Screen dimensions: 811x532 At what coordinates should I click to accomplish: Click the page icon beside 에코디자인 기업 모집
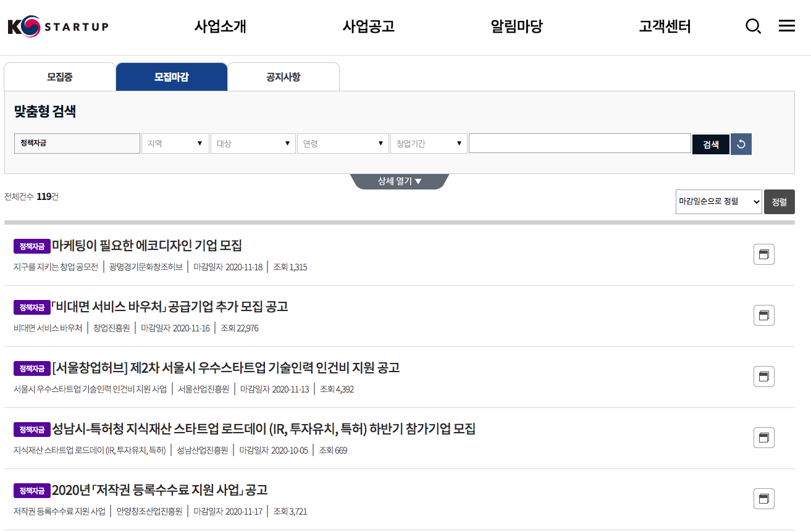[763, 254]
